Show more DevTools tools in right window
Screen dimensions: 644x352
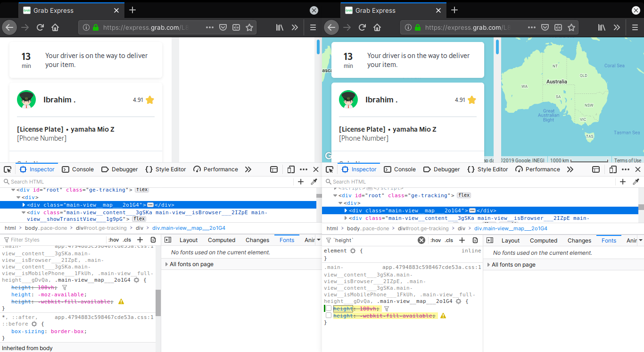click(570, 169)
